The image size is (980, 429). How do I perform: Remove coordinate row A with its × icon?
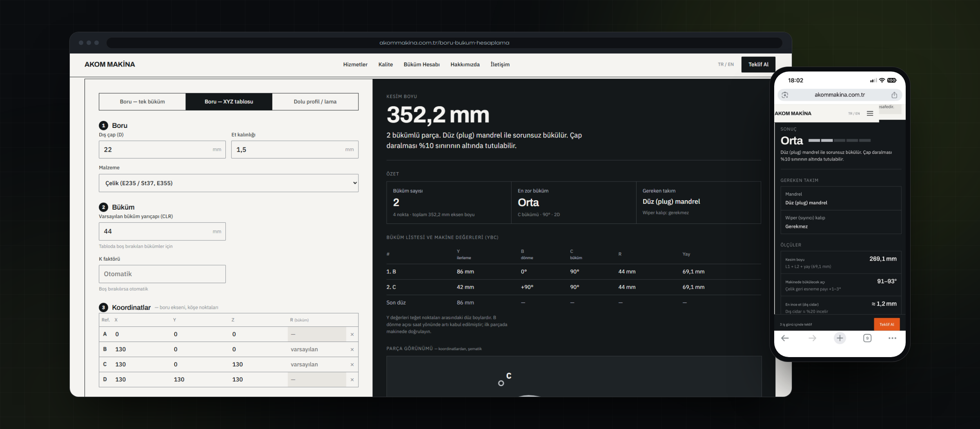click(x=352, y=334)
